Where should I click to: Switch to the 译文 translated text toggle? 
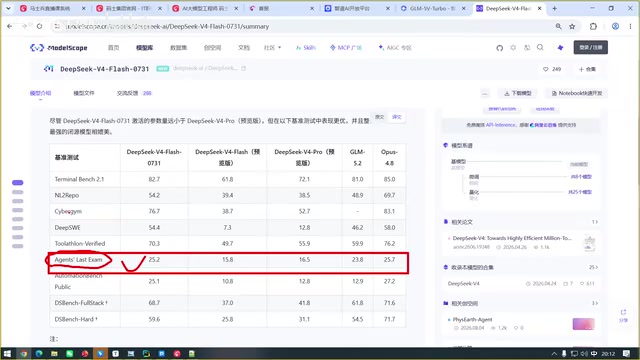(397, 117)
